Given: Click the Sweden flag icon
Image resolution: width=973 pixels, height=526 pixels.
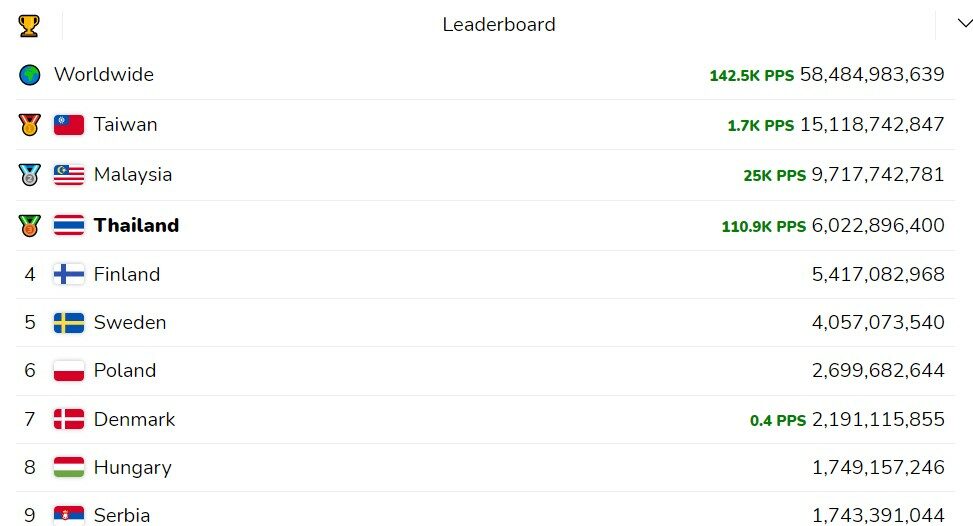Looking at the screenshot, I should (x=69, y=323).
